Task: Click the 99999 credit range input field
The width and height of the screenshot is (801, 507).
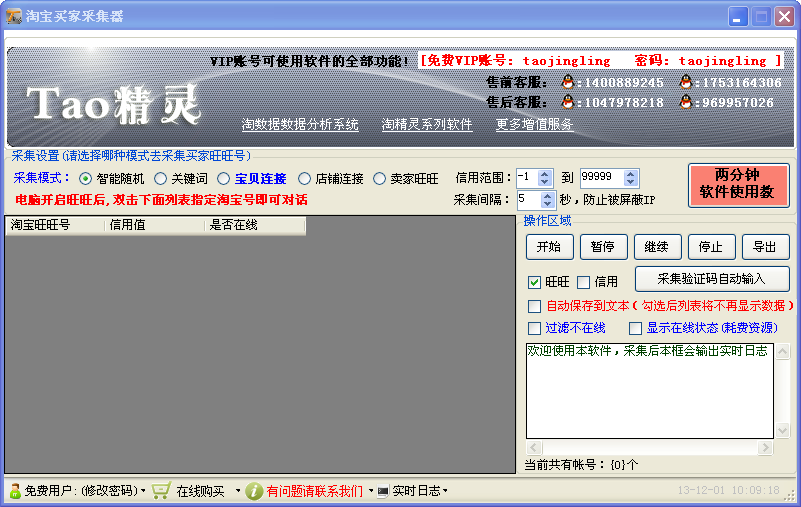Action: click(602, 178)
